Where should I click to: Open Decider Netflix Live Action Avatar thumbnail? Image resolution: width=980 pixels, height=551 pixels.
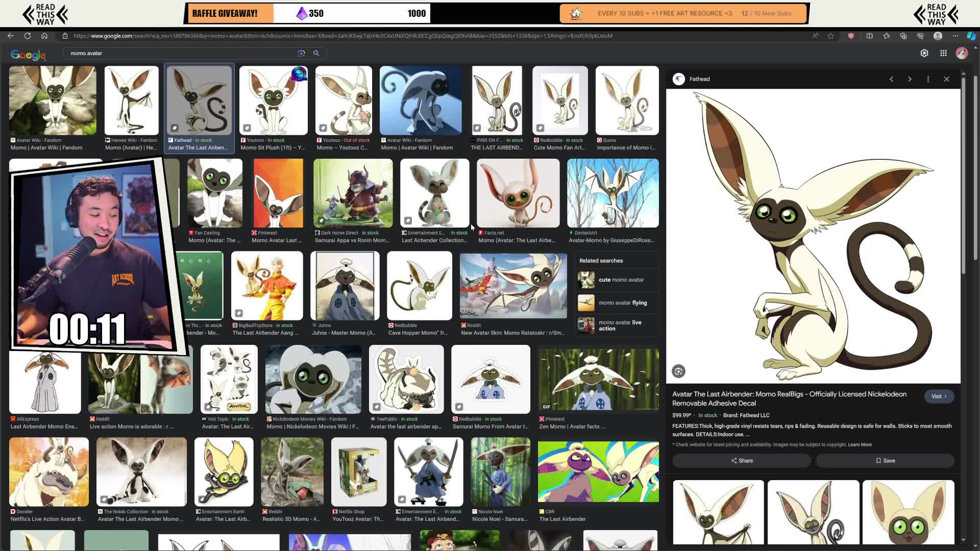(48, 472)
